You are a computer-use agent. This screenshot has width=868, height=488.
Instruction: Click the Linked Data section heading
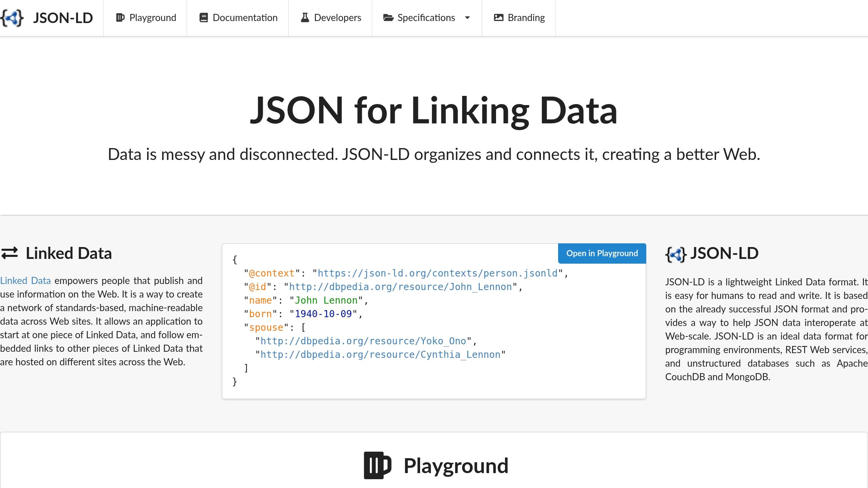(x=69, y=253)
